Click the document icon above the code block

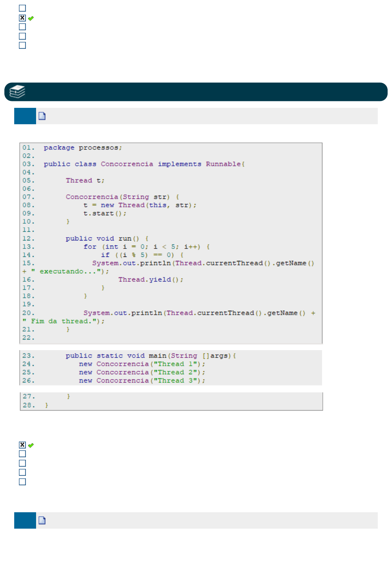[x=42, y=116]
